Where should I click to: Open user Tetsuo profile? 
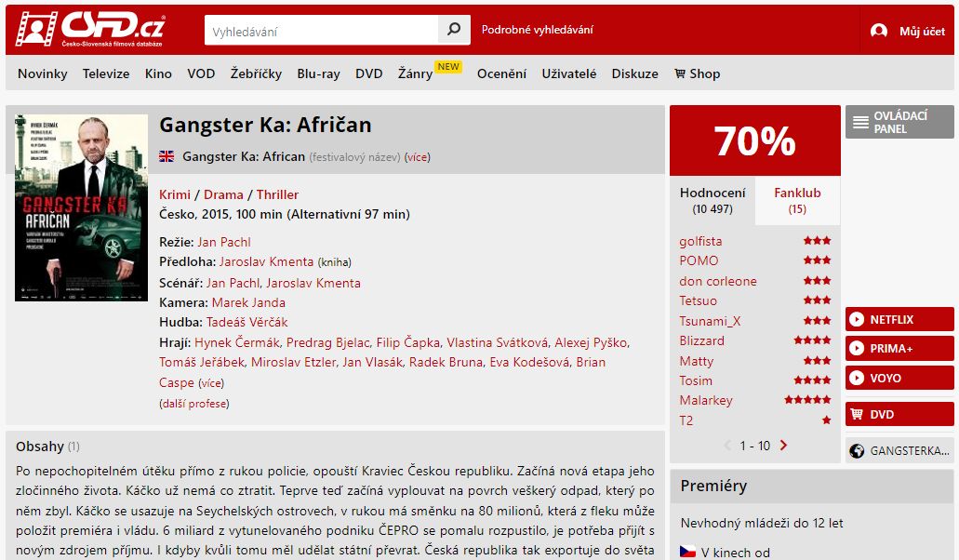tap(699, 300)
